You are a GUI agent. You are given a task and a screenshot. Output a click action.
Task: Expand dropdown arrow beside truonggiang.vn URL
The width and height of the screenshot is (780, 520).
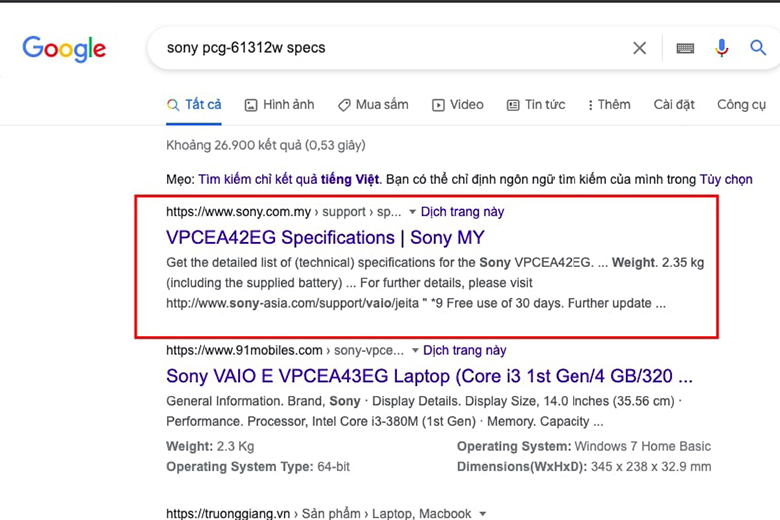point(483,514)
